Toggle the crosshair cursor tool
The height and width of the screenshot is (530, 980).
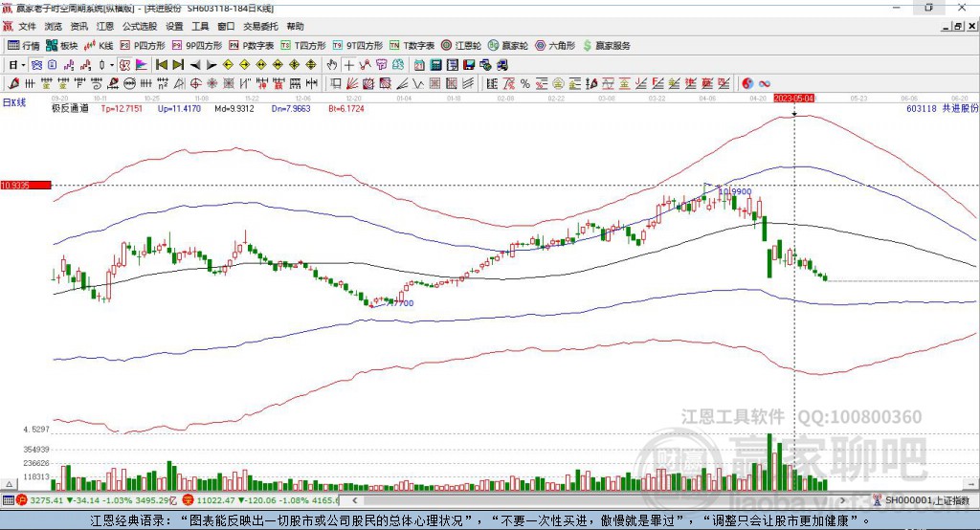348,65
